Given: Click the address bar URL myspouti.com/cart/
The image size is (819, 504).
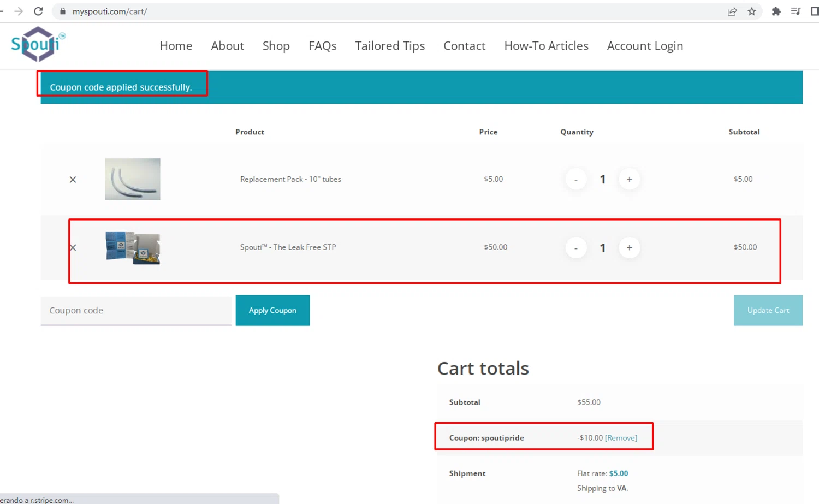Looking at the screenshot, I should click(110, 11).
